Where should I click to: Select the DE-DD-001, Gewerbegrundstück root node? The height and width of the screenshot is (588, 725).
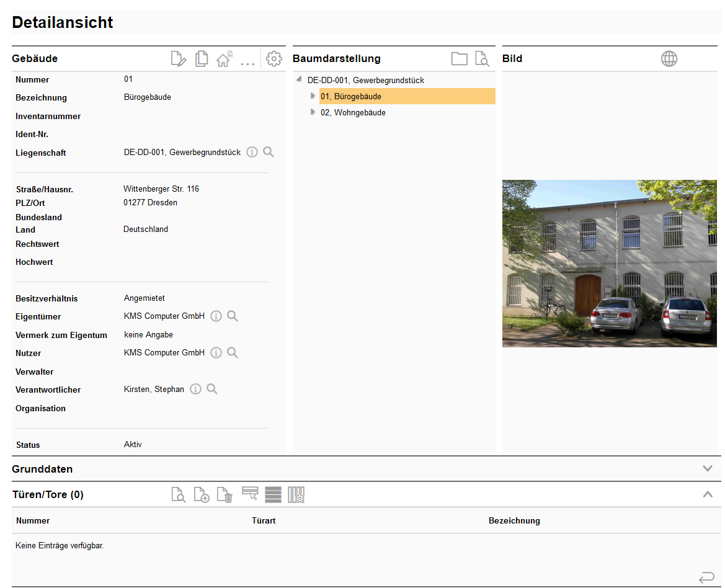(x=365, y=81)
